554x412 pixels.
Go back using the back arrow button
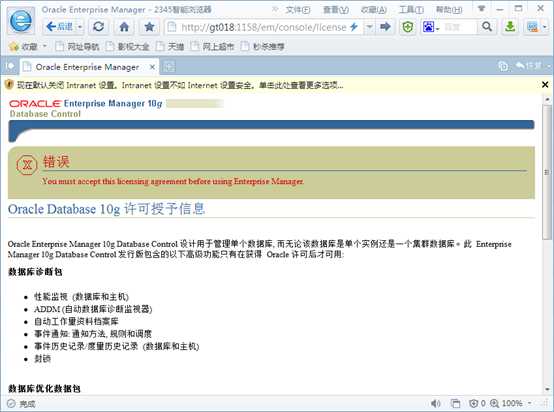(x=59, y=27)
